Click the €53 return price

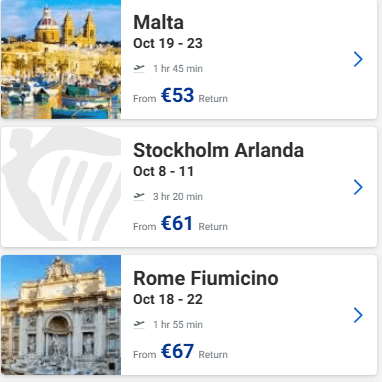click(177, 95)
